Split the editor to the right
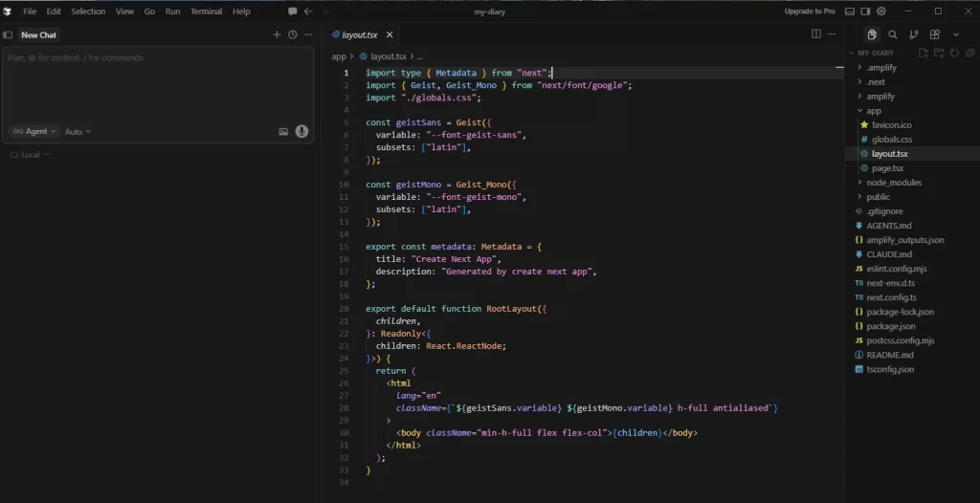980x503 pixels. 816,34
